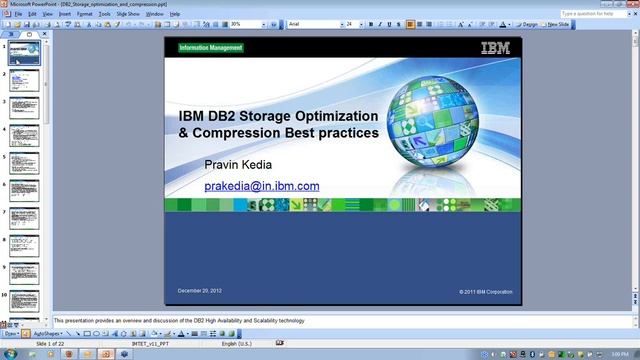The height and width of the screenshot is (360, 640).
Task: Open the Font Color dropdown arrow in Formatting toolbar
Action: click(x=509, y=24)
